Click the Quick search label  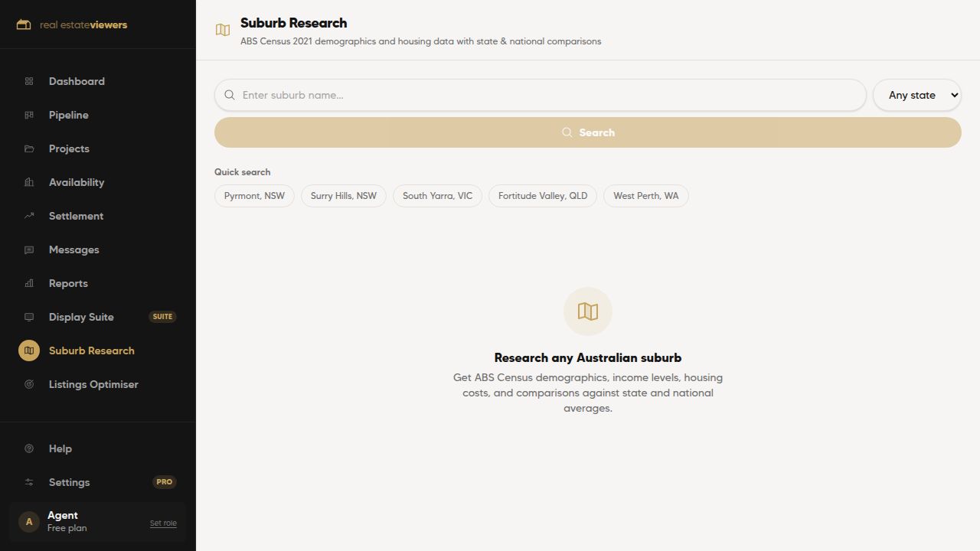243,172
